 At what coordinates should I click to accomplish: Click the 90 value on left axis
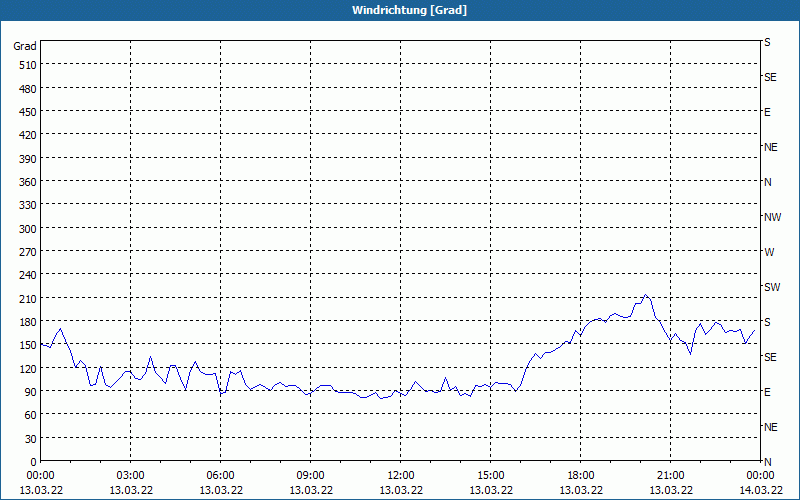click(x=31, y=392)
